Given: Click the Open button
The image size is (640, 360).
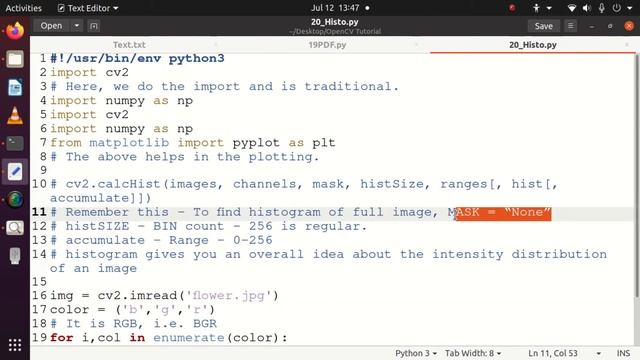Looking at the screenshot, I should tap(51, 26).
